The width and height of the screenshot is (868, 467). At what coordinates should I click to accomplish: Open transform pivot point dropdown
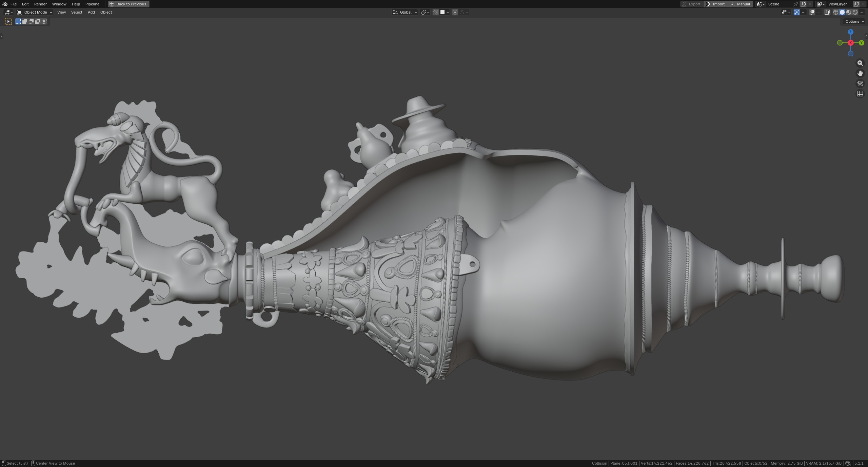tap(425, 12)
